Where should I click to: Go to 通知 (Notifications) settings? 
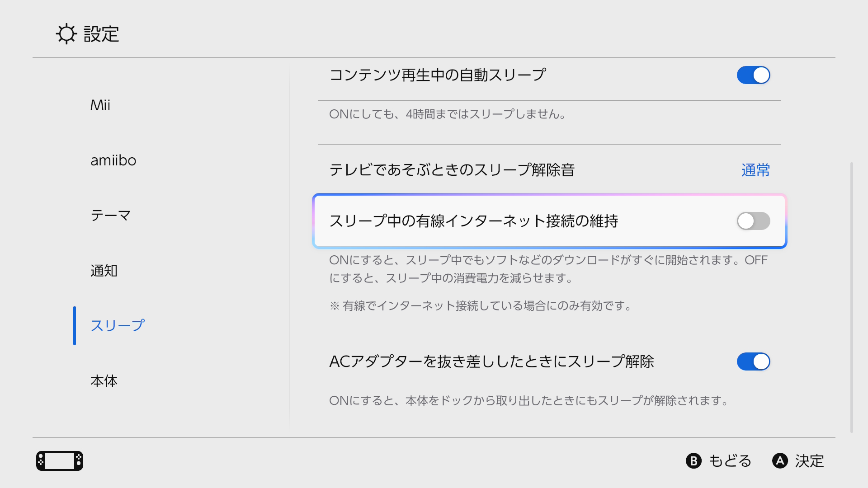(x=104, y=271)
